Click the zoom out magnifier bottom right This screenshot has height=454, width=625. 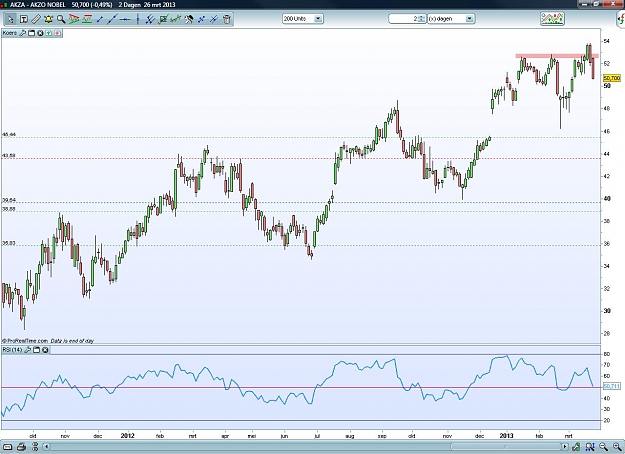pos(603,447)
